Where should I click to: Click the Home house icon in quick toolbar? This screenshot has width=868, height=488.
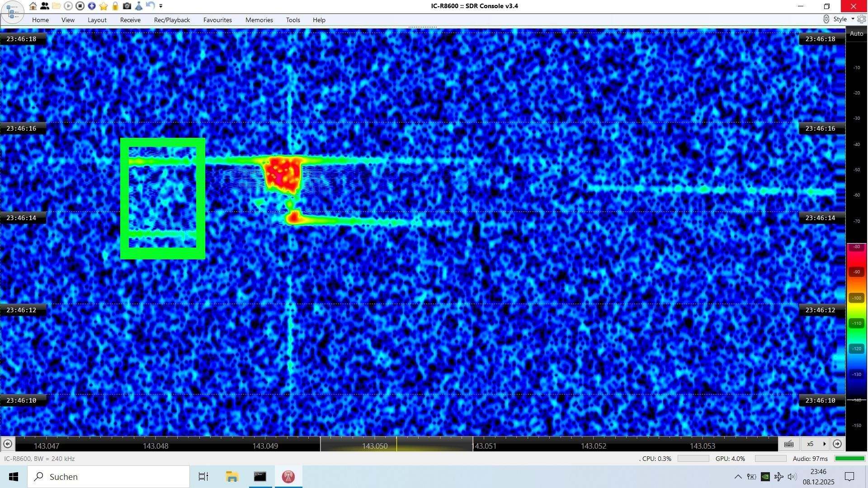pyautogui.click(x=33, y=6)
